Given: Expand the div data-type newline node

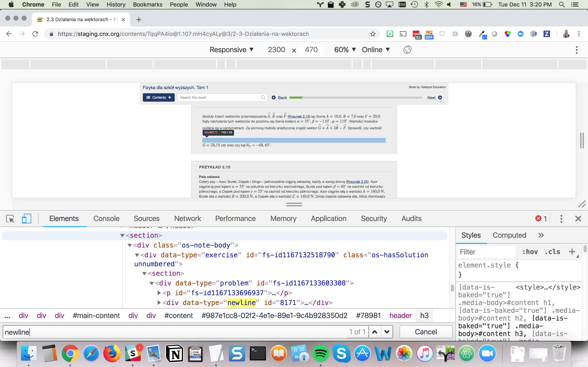Looking at the screenshot, I should [x=159, y=303].
